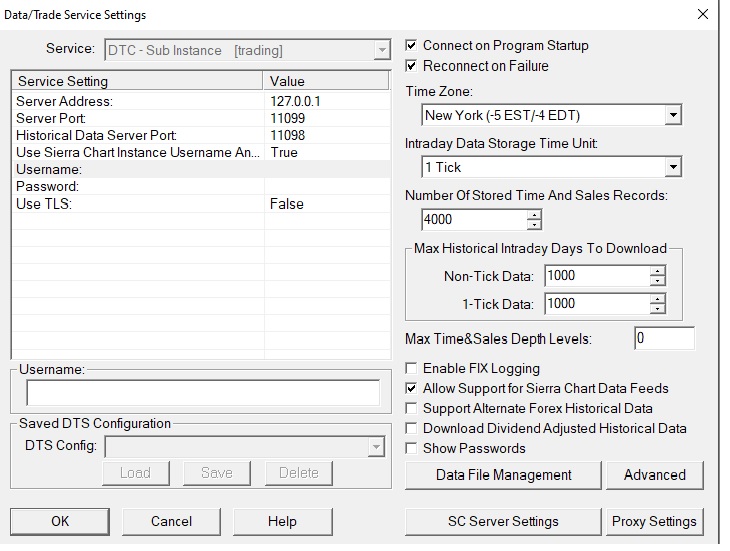Select the Username row in settings list
This screenshot has width=730, height=551.
(x=201, y=169)
